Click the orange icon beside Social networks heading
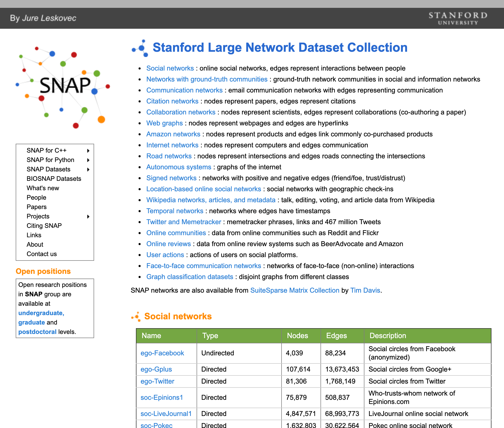The width and height of the screenshot is (504, 428). click(x=136, y=316)
